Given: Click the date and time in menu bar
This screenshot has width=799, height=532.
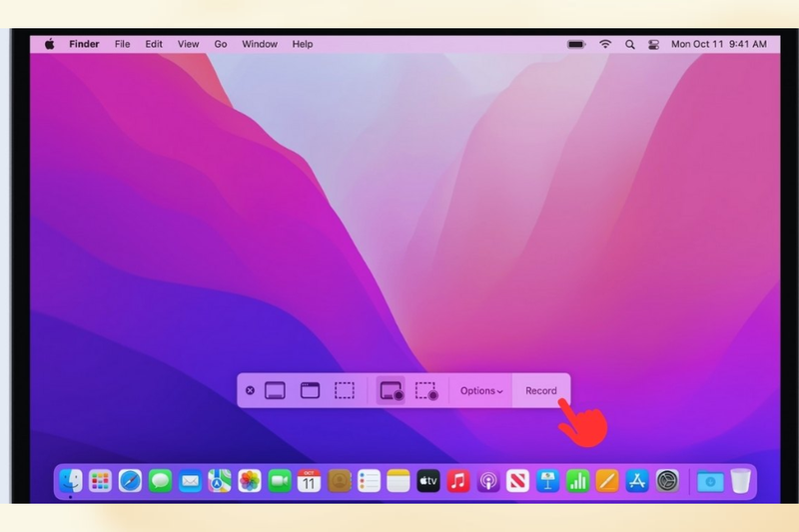Looking at the screenshot, I should pyautogui.click(x=719, y=44).
